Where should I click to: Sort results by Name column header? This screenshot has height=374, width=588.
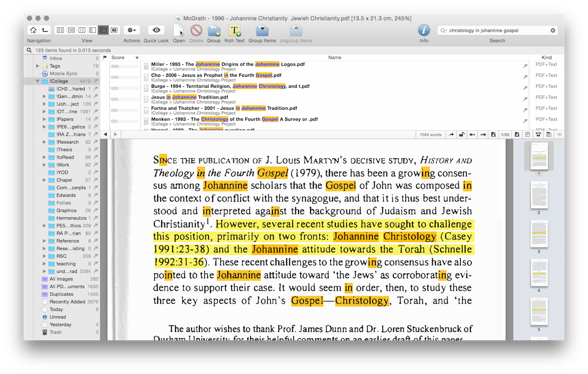[x=334, y=57]
